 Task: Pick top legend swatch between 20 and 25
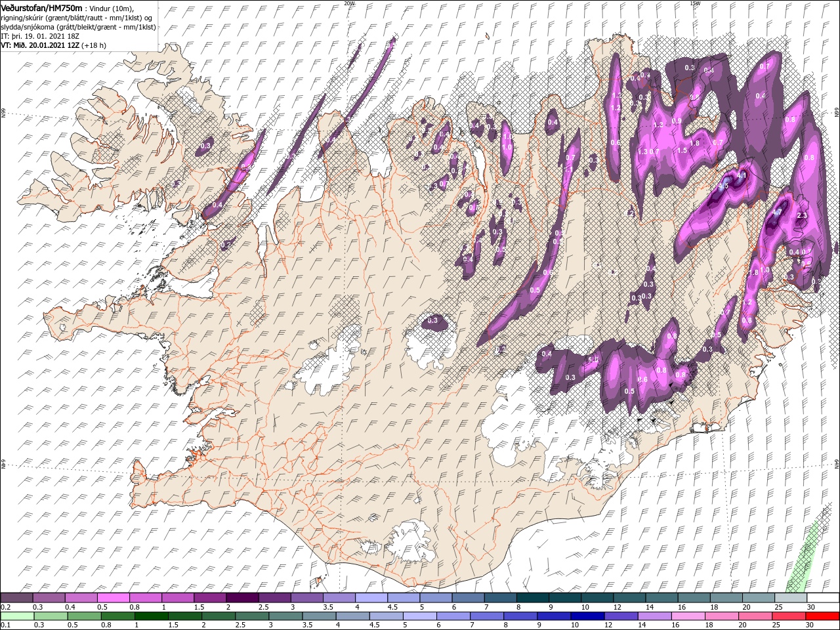758,598
